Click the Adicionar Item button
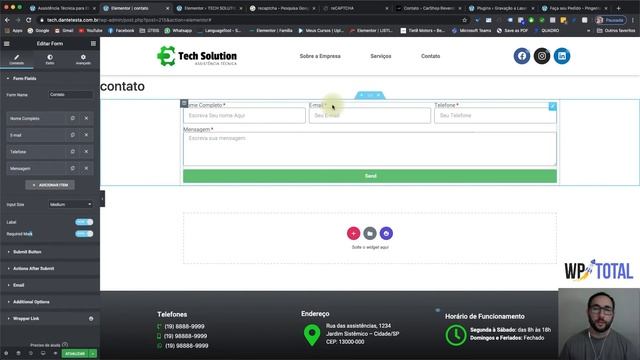 tap(50, 185)
